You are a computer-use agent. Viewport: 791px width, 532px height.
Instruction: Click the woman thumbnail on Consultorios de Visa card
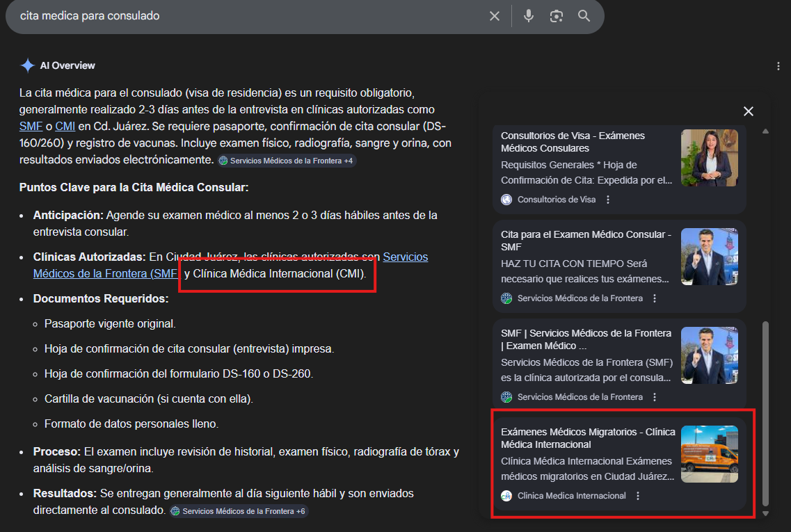pos(710,158)
